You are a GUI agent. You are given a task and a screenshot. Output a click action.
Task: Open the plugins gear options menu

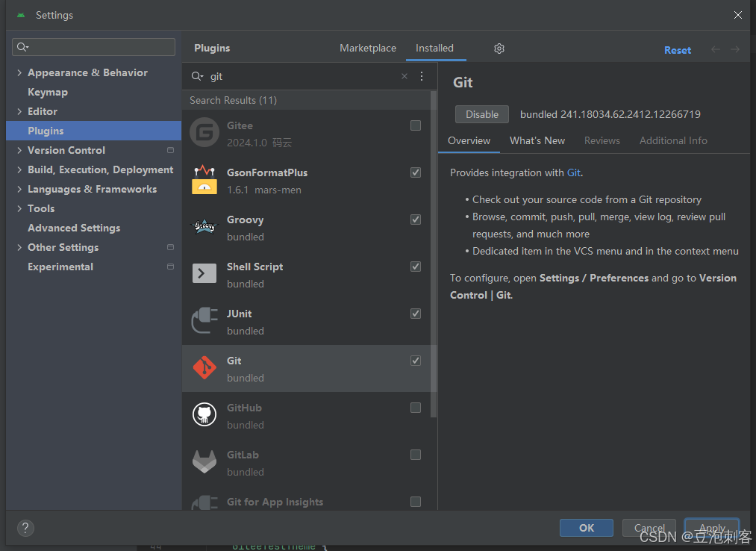(499, 47)
